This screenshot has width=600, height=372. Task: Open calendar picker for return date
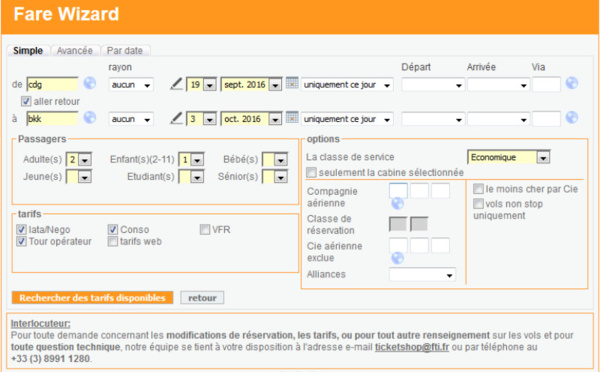coord(292,117)
